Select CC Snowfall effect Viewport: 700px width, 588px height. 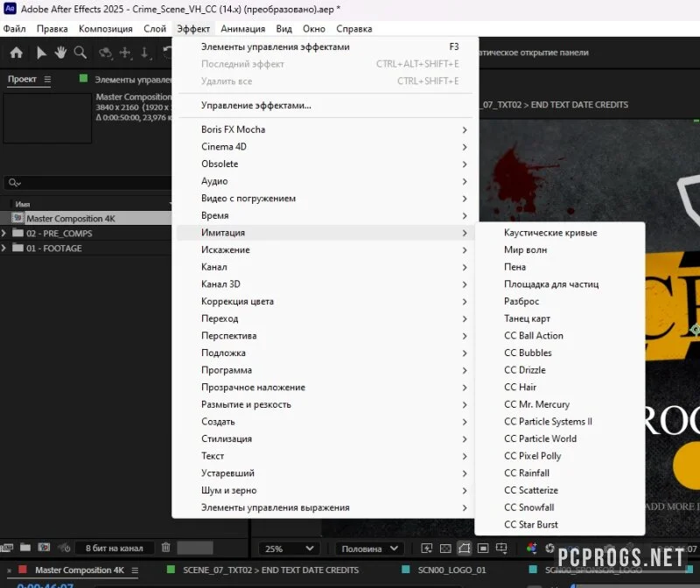click(x=560, y=507)
